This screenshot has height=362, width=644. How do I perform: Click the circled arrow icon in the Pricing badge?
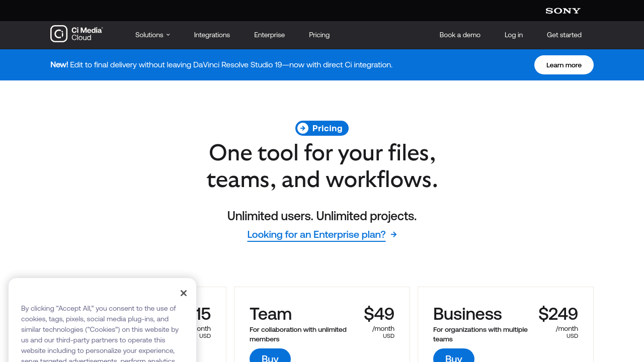303,128
